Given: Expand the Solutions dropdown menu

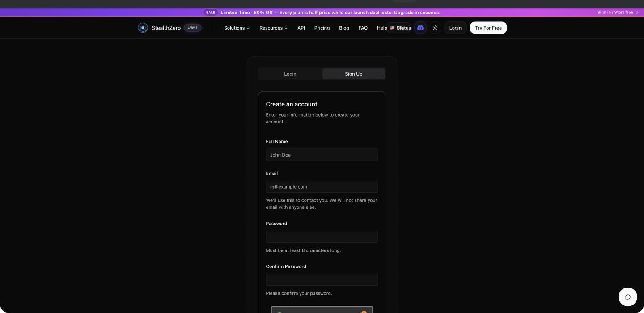Looking at the screenshot, I should [237, 28].
